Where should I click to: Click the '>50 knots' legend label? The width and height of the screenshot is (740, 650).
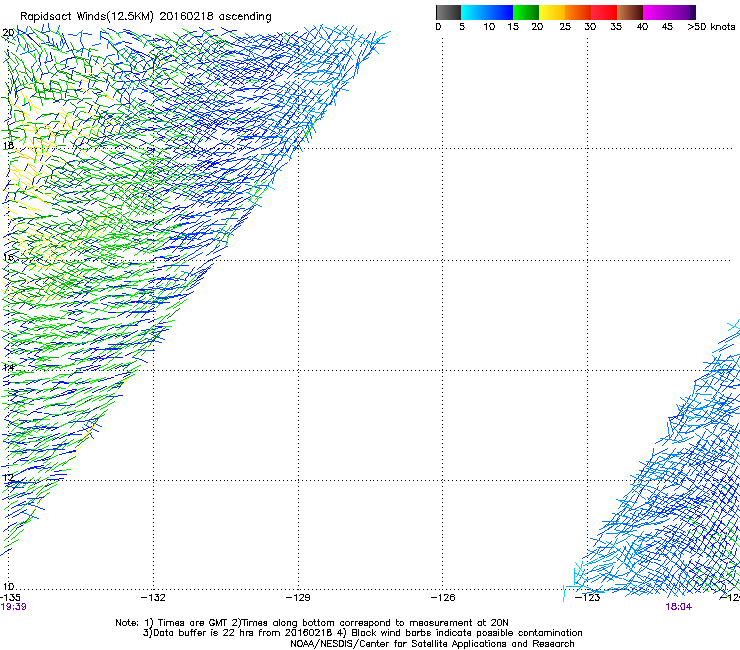click(711, 27)
